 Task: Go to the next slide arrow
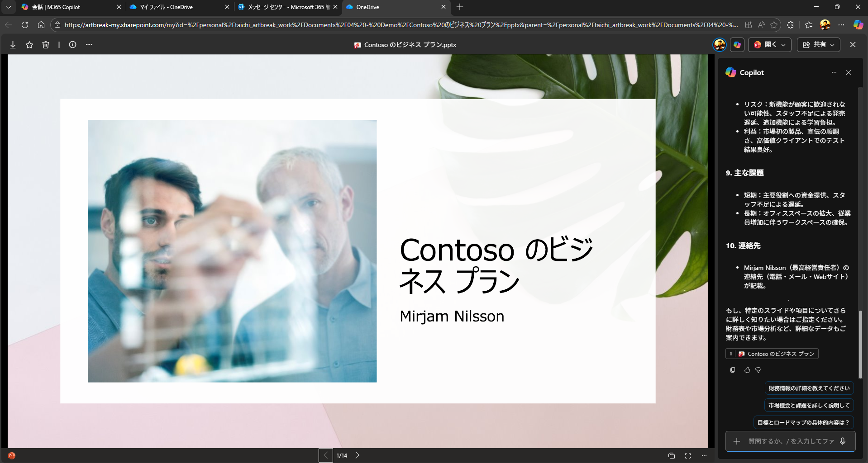click(358, 455)
